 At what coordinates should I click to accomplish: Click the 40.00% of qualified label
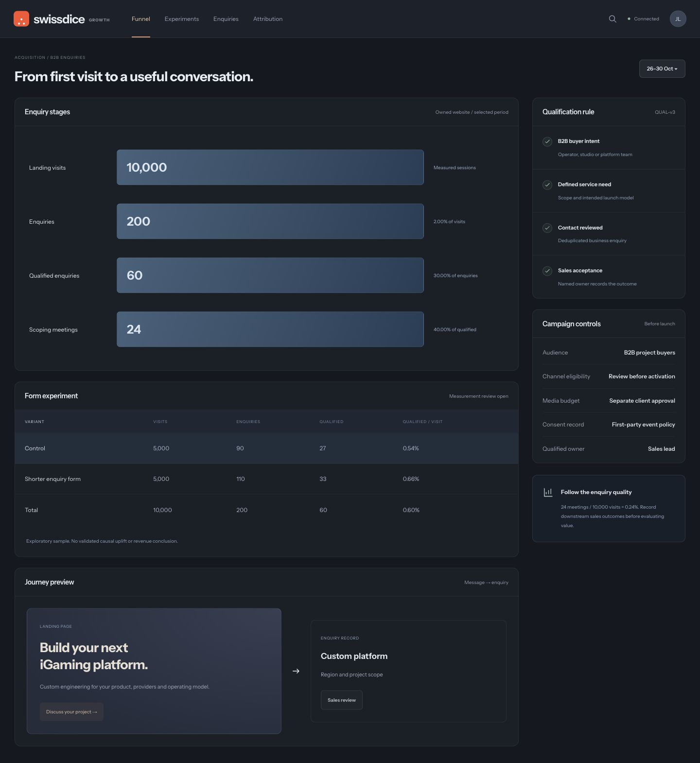click(455, 330)
